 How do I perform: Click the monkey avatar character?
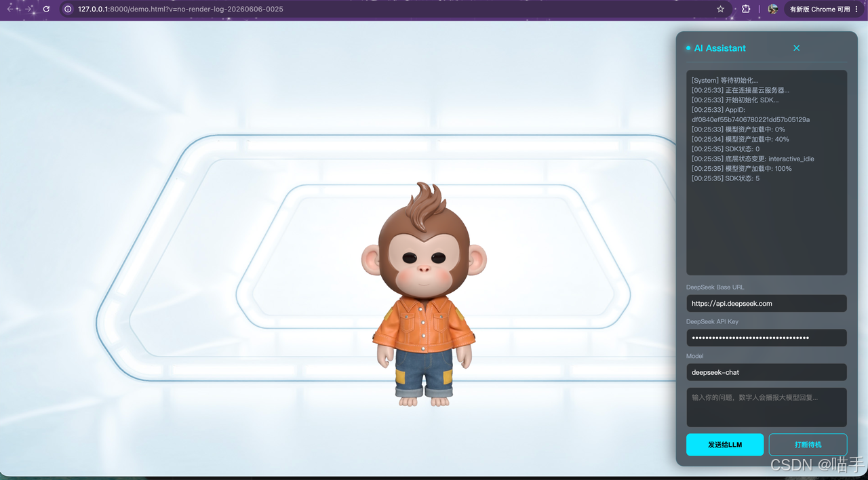[x=424, y=295]
